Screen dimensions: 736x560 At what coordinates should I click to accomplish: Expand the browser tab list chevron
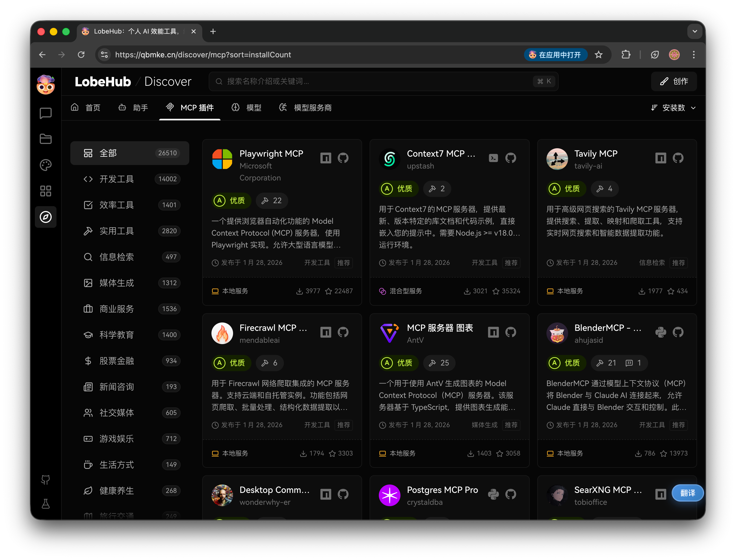[x=695, y=31]
